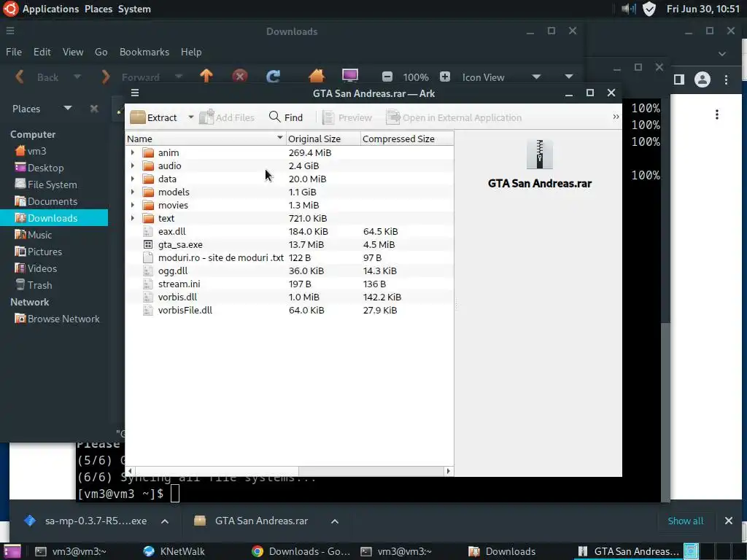Image resolution: width=747 pixels, height=560 pixels.
Task: Sort by Original Size column
Action: coord(323,139)
